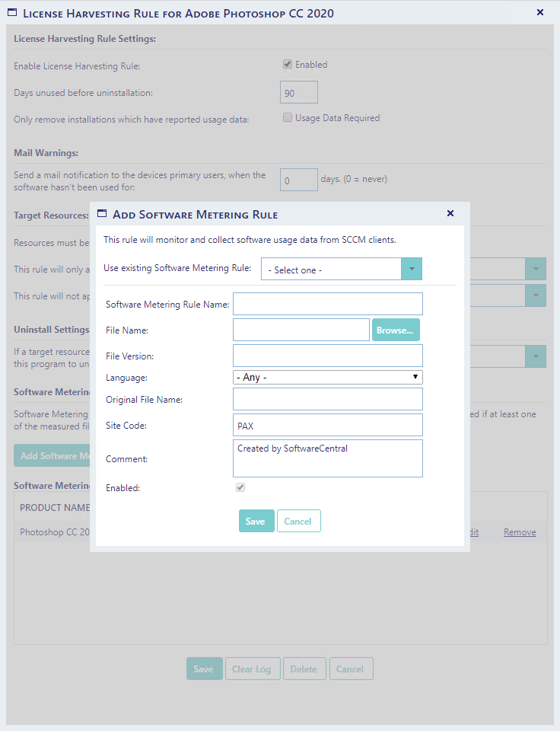Click the Remove link for Photoshop rule
The width and height of the screenshot is (560, 731).
coord(520,532)
